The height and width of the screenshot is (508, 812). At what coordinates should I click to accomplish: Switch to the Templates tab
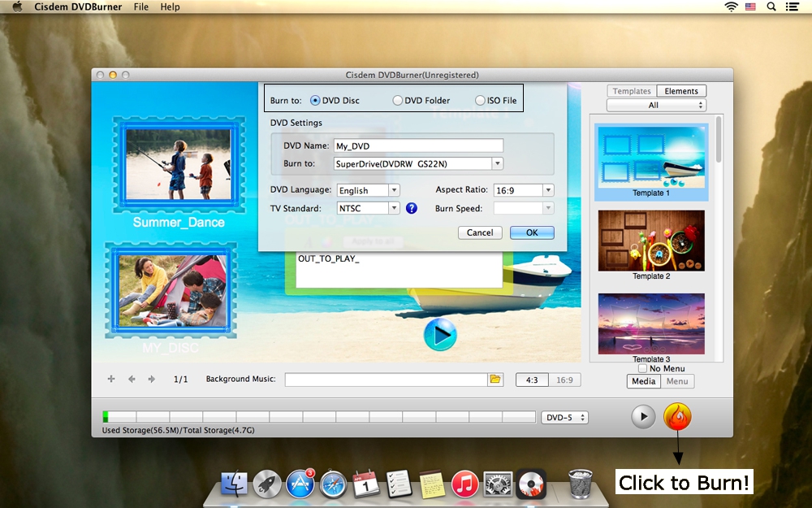coord(632,91)
